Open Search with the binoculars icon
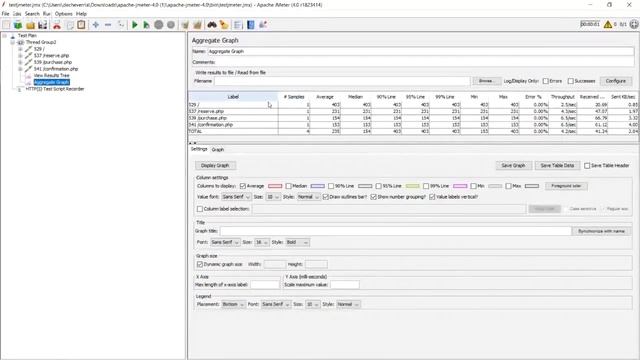640x360 pixels. pos(212,25)
